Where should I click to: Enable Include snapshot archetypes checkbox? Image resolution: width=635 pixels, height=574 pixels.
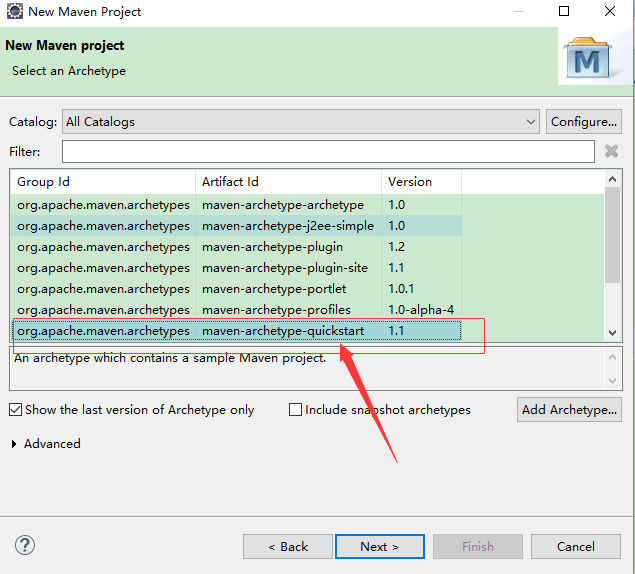[295, 410]
